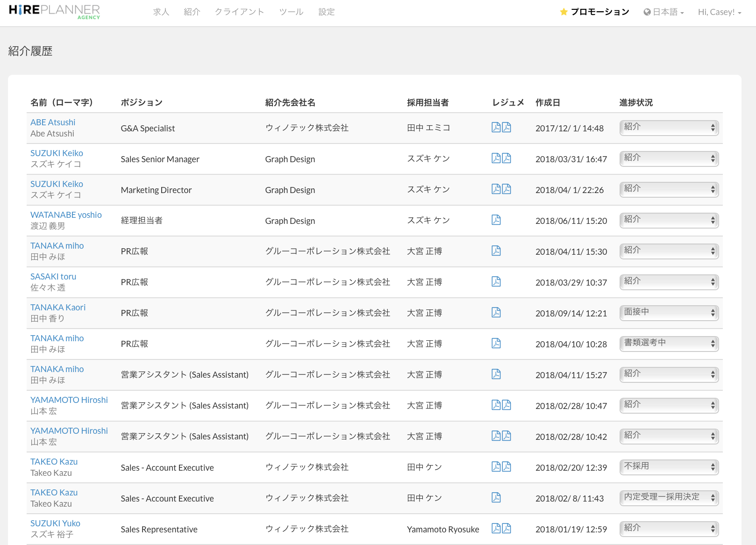Open the Hi, Casey! user menu
The image size is (756, 545).
point(719,12)
